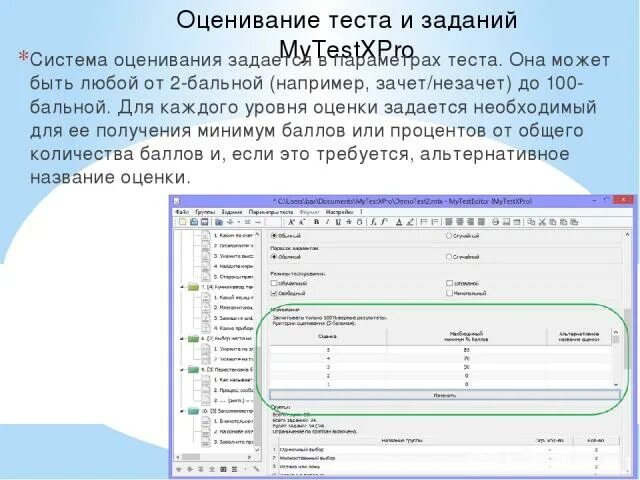Screen dimensions: 640x480
Task: Click the 'Необходимый минимум % баллов' column header
Action: coord(466,336)
